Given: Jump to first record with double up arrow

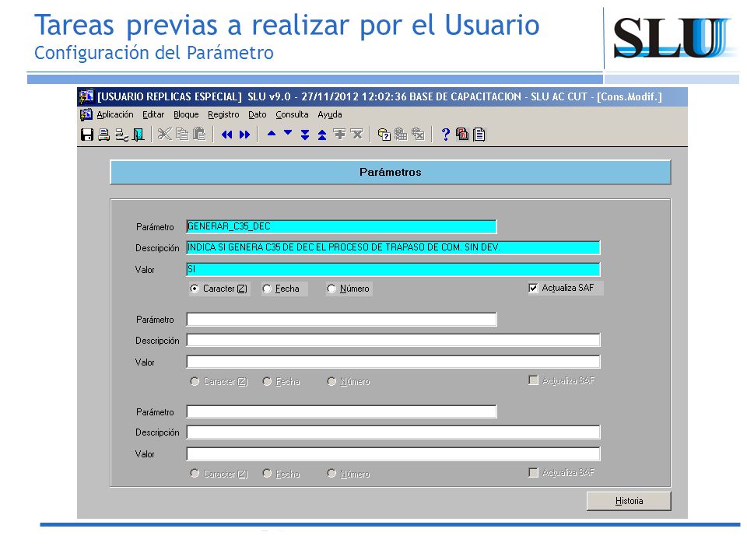Looking at the screenshot, I should click(x=322, y=135).
